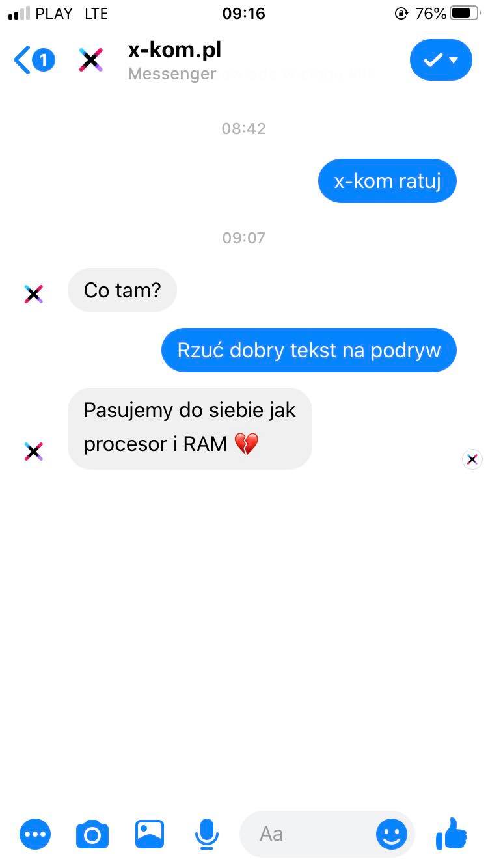Tap the 'Co tam?' message bubble

[122, 290]
